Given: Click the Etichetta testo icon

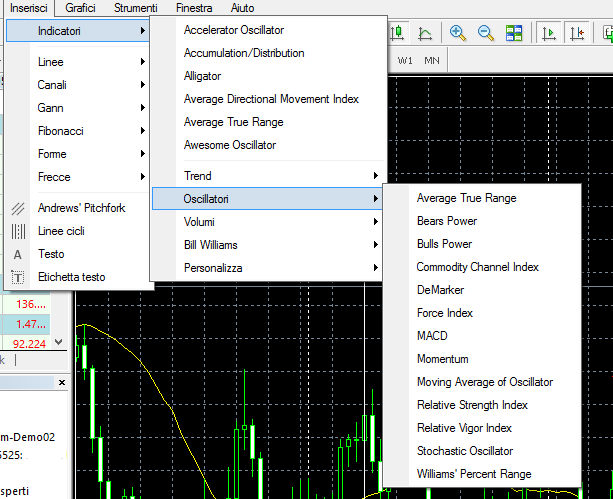Looking at the screenshot, I should 18,278.
